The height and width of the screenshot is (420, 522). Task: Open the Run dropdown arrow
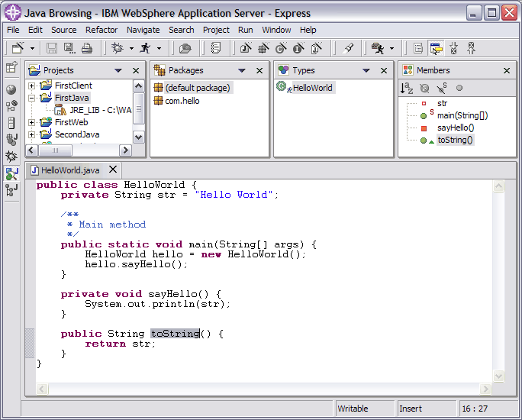(159, 48)
